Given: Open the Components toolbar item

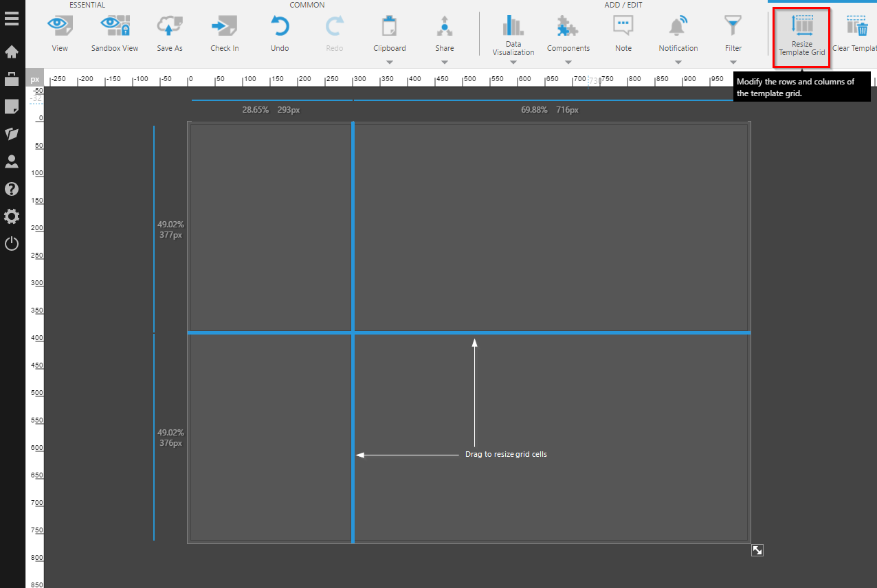Looking at the screenshot, I should (x=568, y=34).
